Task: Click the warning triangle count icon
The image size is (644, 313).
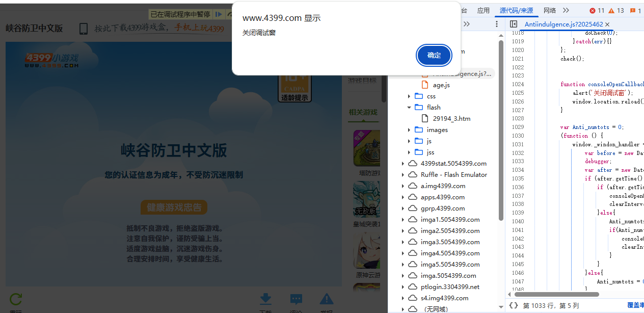Action: [616, 10]
